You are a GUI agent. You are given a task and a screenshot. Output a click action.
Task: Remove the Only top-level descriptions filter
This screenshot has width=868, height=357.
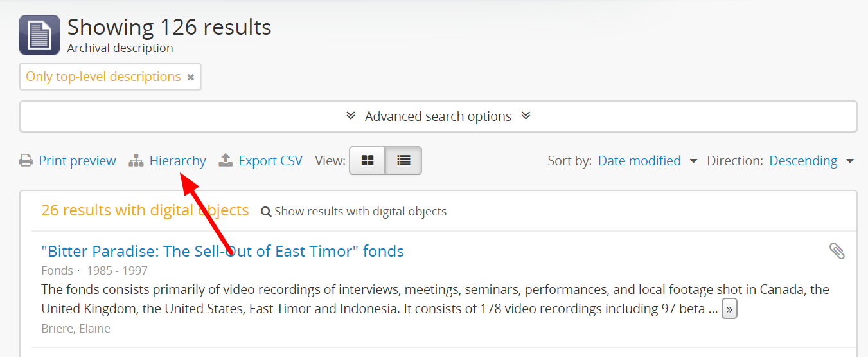[190, 77]
